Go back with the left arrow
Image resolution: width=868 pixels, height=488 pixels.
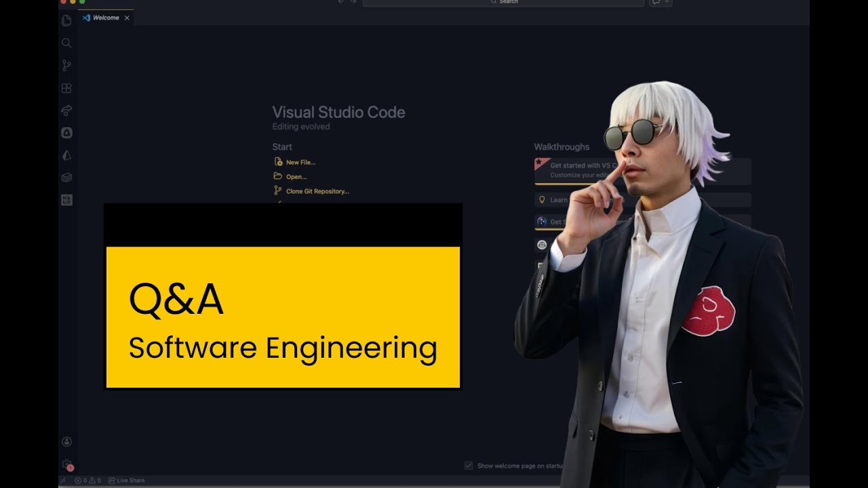[341, 2]
